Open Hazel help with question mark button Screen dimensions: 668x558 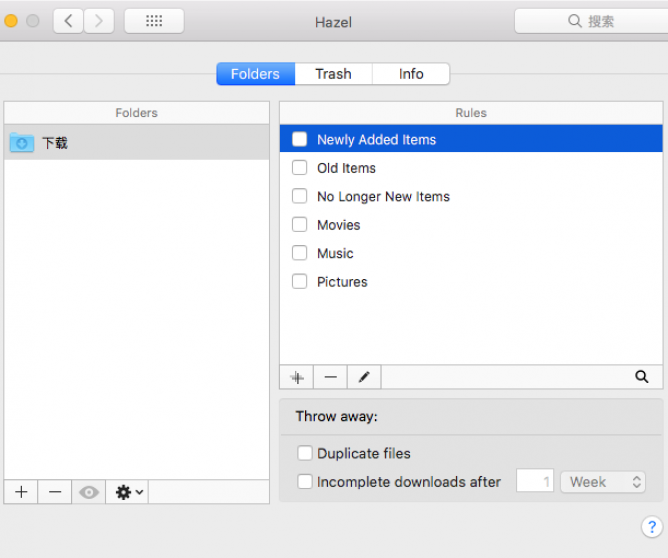click(x=652, y=527)
